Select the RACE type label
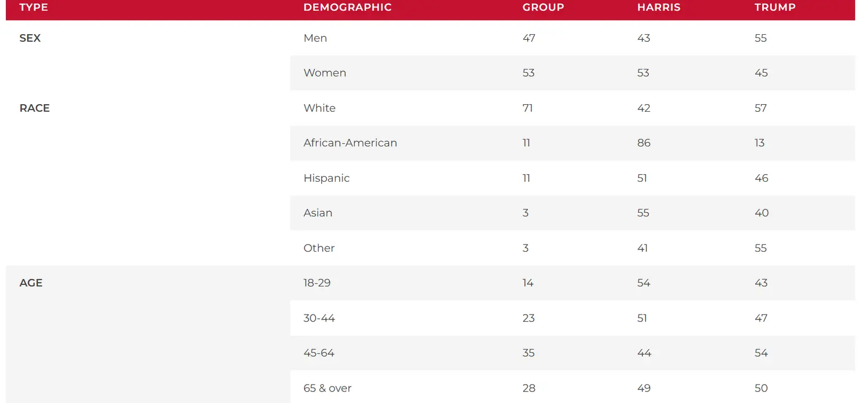 tap(35, 108)
